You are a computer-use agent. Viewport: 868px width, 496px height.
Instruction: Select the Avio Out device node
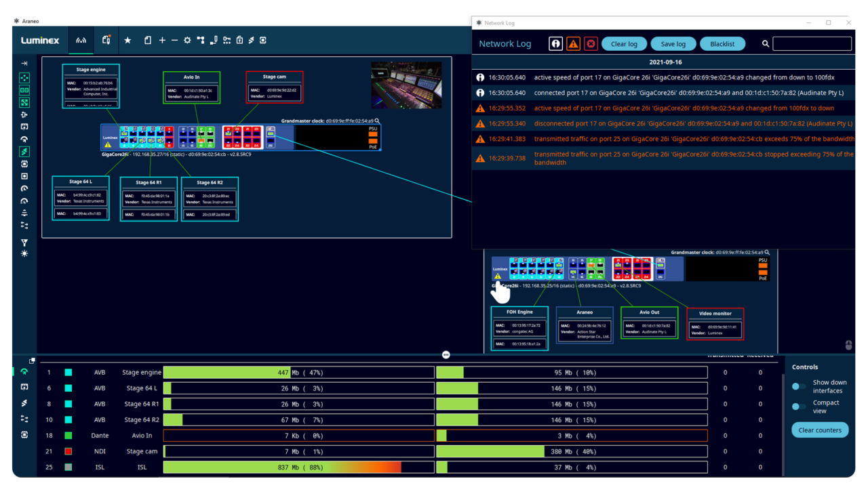click(x=649, y=323)
